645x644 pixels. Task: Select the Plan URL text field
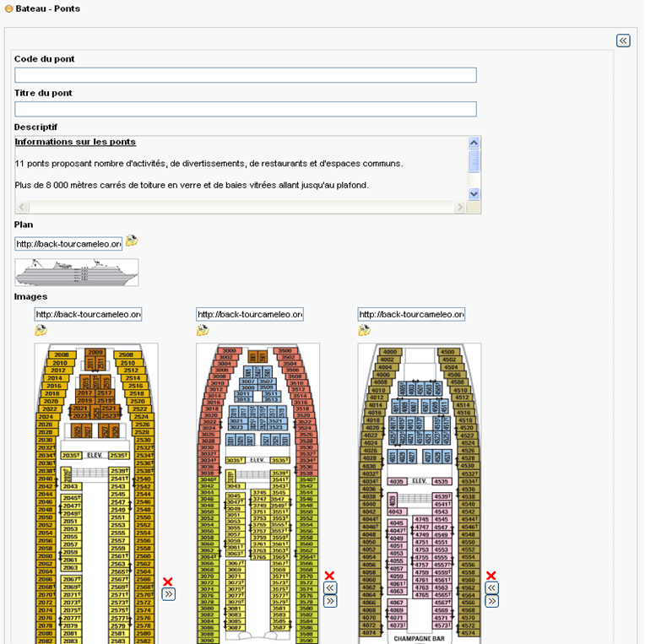pos(68,244)
